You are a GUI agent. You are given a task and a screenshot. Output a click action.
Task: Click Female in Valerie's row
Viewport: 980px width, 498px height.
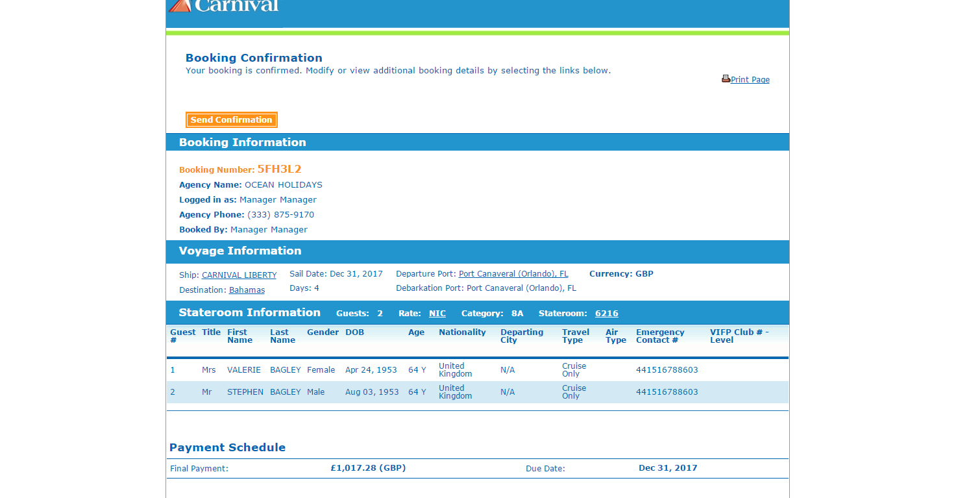point(321,370)
